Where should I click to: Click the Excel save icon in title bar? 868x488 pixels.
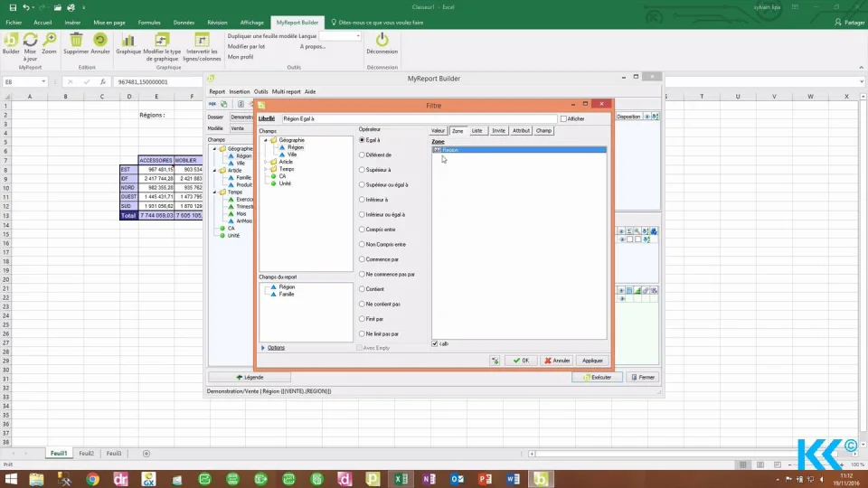[12, 7]
